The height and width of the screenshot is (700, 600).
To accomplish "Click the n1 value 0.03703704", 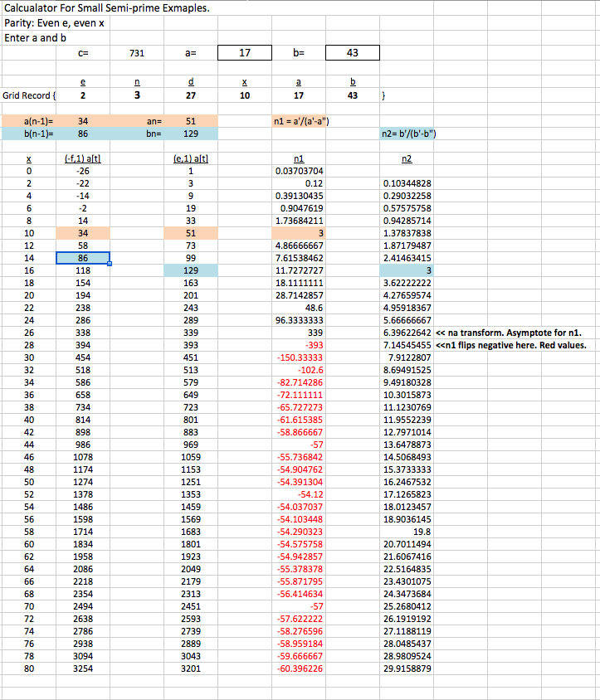I will (299, 171).
